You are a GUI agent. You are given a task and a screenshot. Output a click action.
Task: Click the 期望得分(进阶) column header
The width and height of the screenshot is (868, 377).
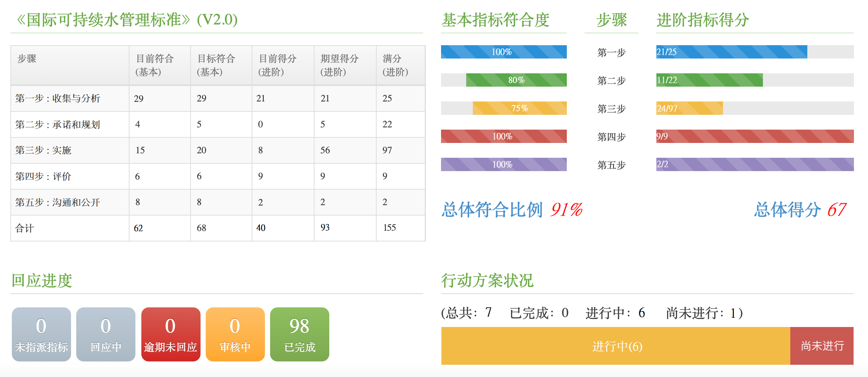tap(339, 65)
